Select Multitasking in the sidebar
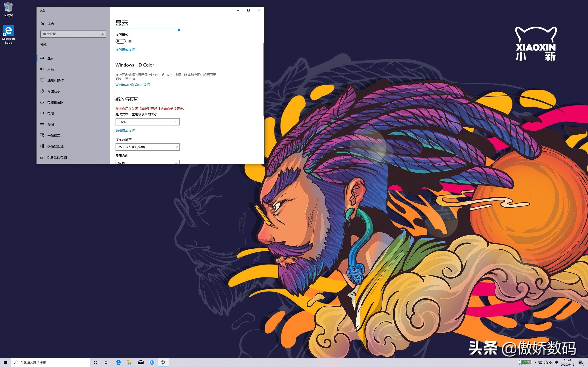 (x=55, y=146)
